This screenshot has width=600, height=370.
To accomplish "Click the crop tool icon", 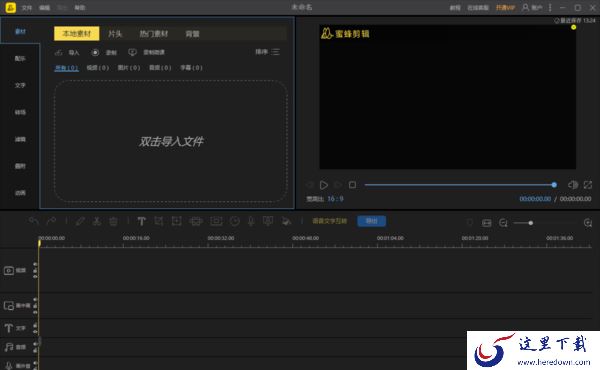I will 158,221.
